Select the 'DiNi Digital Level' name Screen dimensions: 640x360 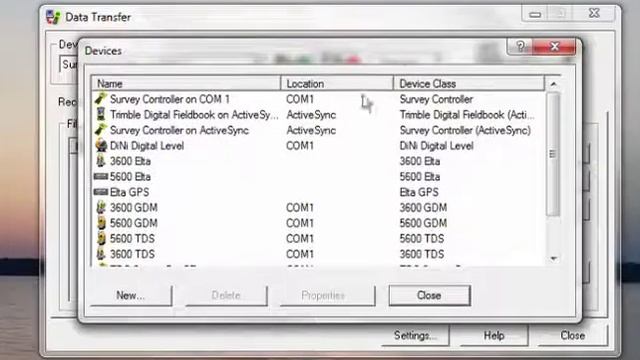point(147,146)
